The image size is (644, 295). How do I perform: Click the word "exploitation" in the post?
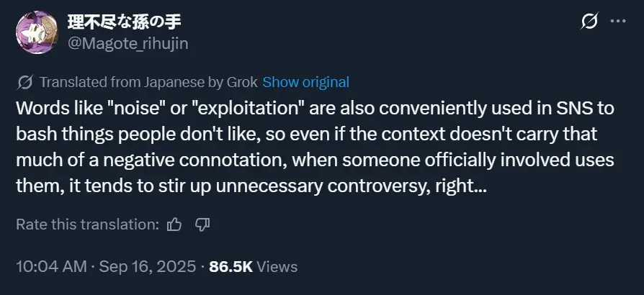point(246,109)
